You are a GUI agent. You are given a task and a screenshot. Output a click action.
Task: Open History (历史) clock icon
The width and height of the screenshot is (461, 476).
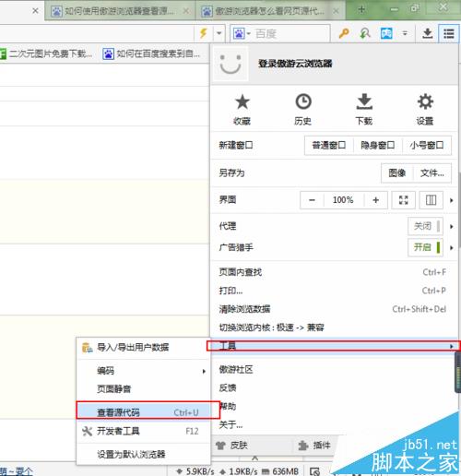pyautogui.click(x=303, y=101)
